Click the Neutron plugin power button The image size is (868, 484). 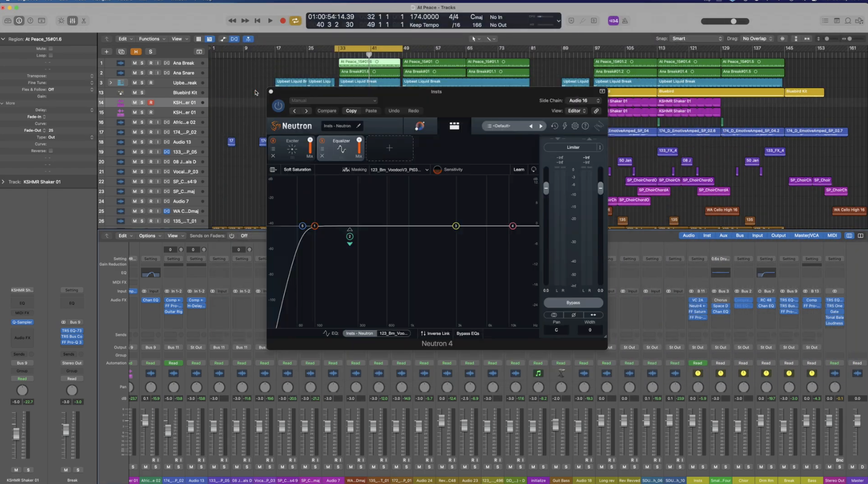point(278,105)
